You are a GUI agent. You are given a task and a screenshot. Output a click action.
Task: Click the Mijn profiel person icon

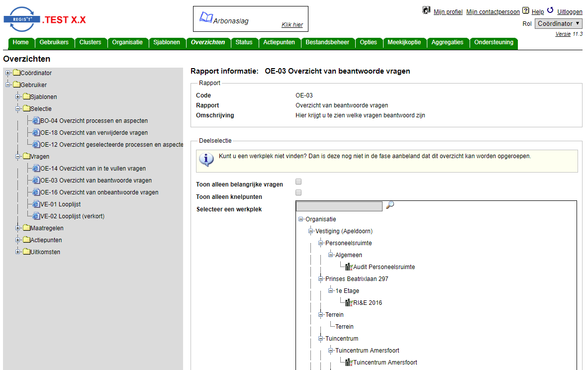pos(426,10)
